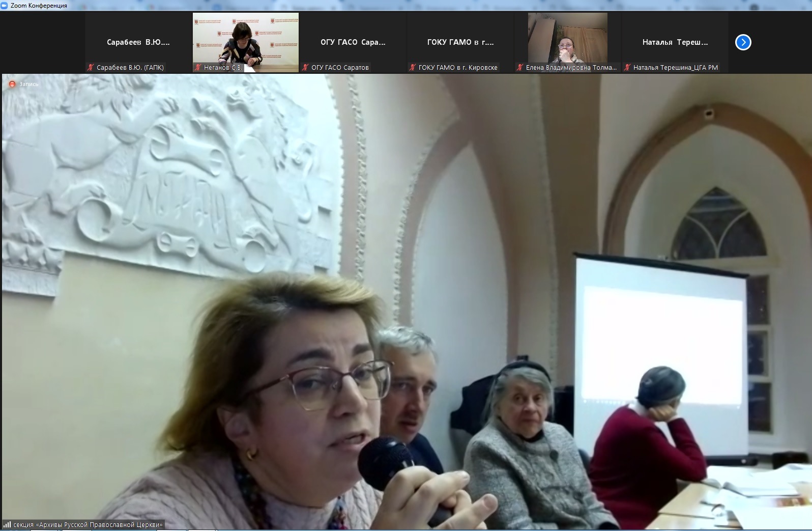
Task: Select the ГОКУ ГАМО в г. Кировске tile
Action: click(x=460, y=42)
